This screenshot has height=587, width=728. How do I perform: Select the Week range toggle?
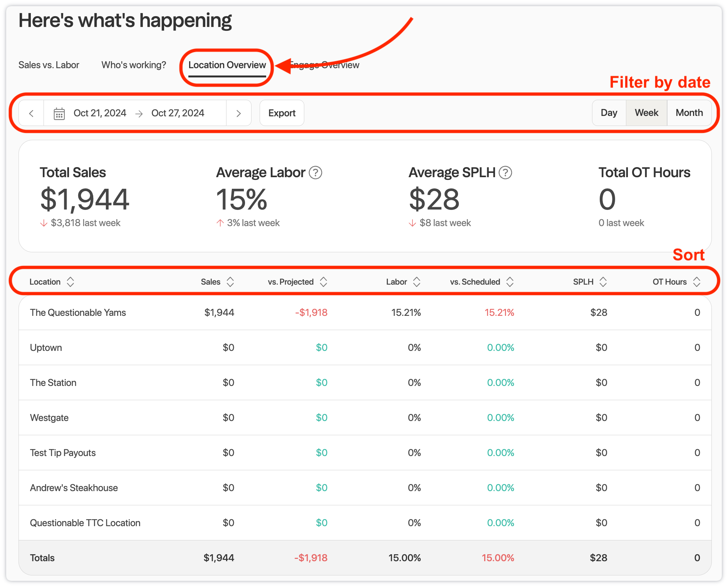click(x=646, y=113)
